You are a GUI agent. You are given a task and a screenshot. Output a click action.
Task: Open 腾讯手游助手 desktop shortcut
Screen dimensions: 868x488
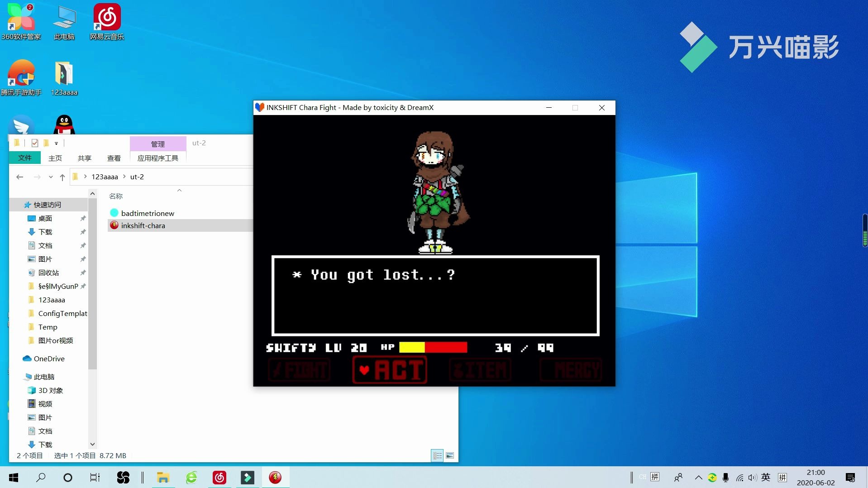coord(21,77)
